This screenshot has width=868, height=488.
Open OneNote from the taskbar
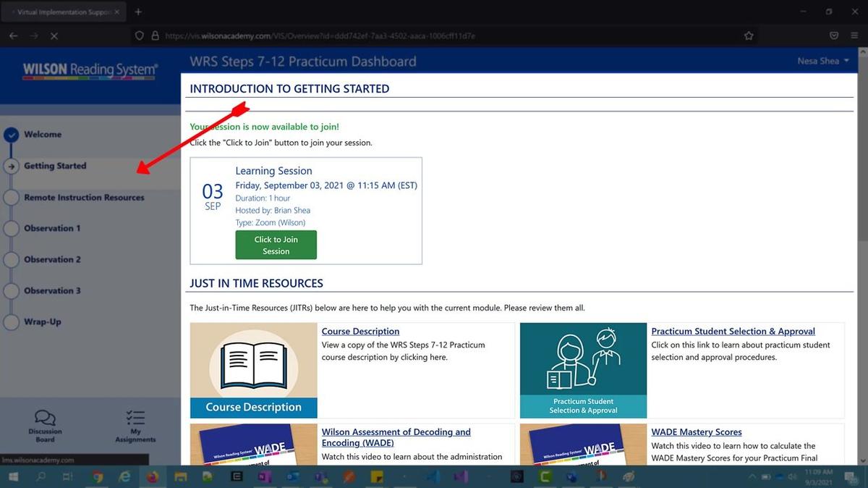point(263,476)
